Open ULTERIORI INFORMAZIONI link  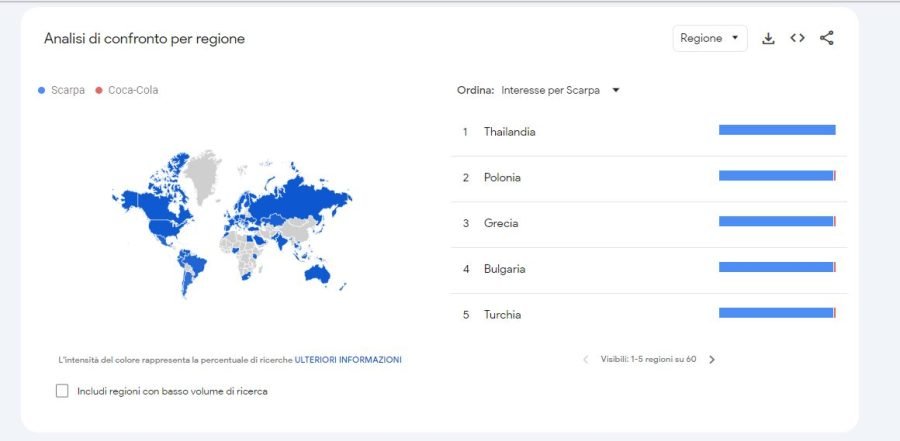(x=348, y=360)
